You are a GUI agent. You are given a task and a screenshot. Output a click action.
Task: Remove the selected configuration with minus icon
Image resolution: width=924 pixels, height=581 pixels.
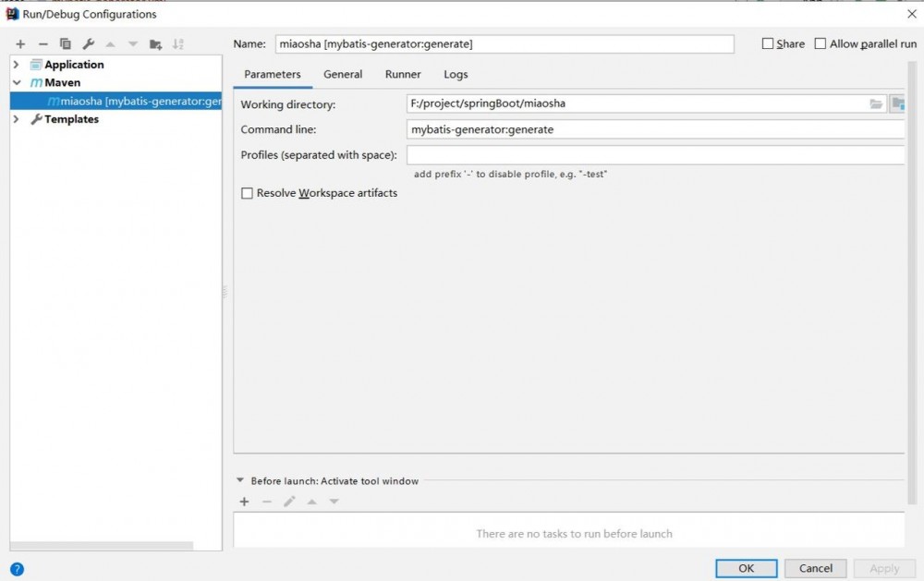tap(43, 44)
